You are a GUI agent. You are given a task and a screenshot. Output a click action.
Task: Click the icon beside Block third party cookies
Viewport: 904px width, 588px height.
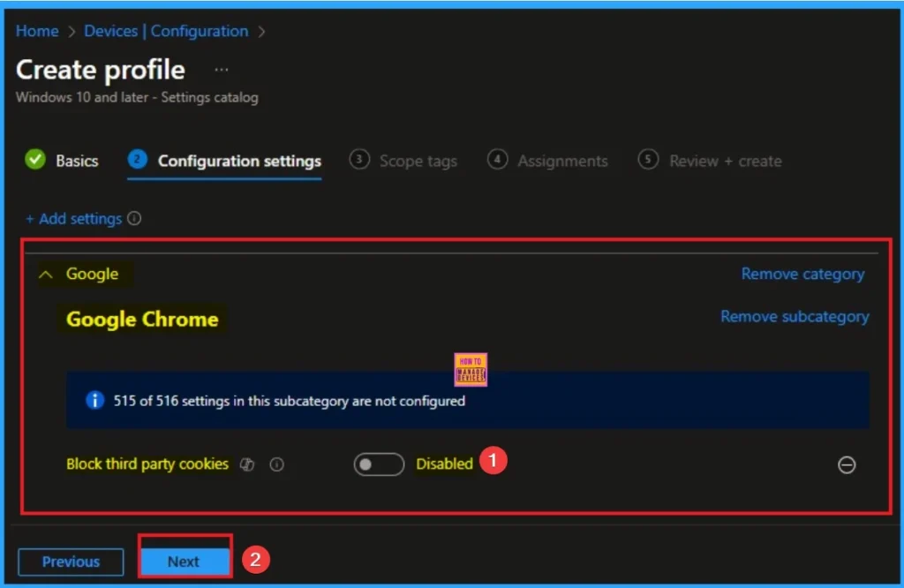point(247,464)
